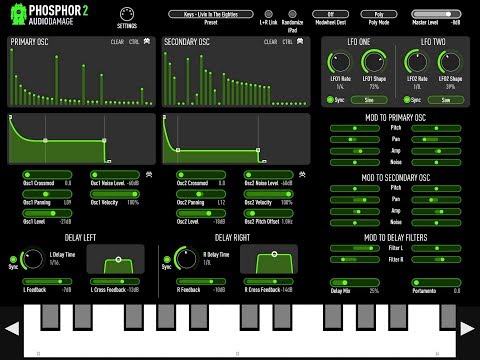The width and height of the screenshot is (480, 360).
Task: Open the Poly Mode selector
Action: 379,14
